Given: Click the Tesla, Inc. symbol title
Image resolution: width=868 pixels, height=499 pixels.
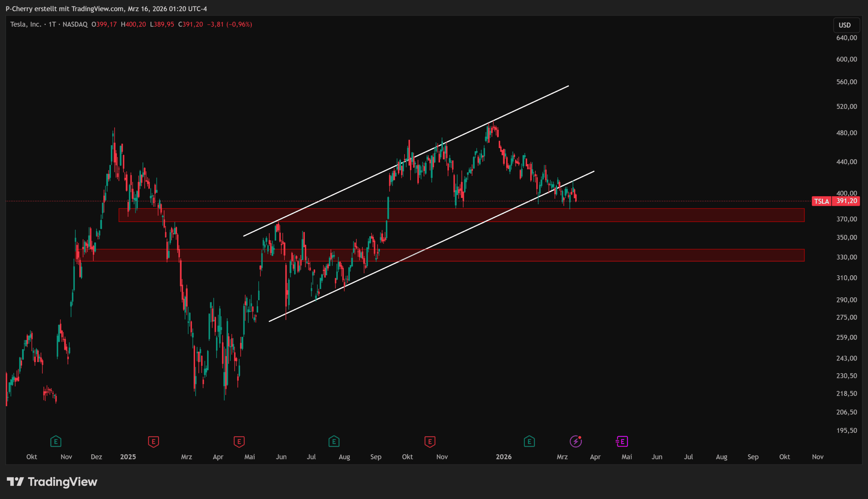Looking at the screenshot, I should tap(26, 24).
